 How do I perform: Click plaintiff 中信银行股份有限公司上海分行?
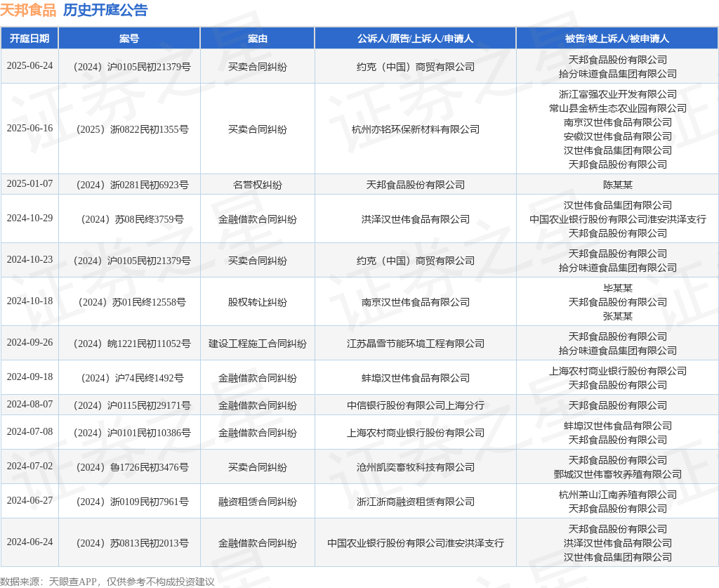point(416,405)
